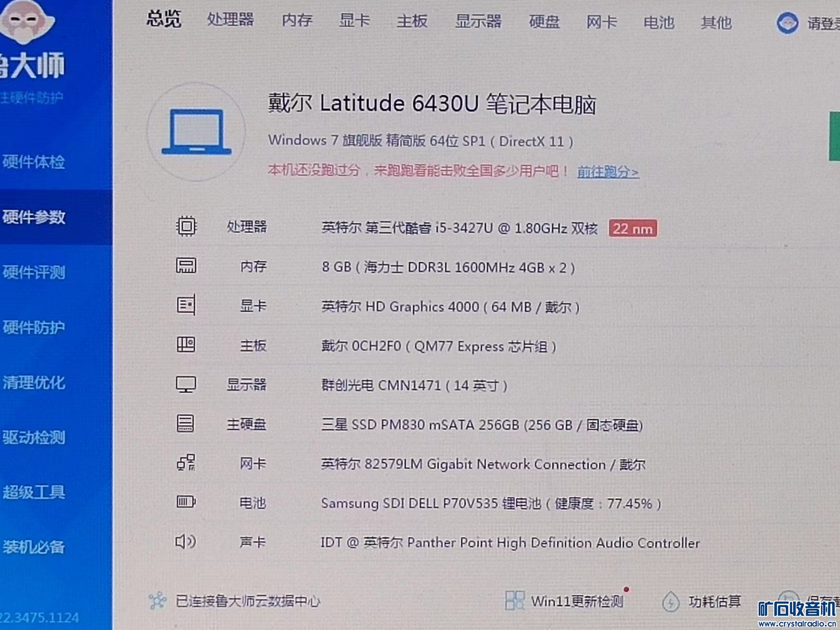
Task: Click the 声卡 row label
Action: click(253, 542)
